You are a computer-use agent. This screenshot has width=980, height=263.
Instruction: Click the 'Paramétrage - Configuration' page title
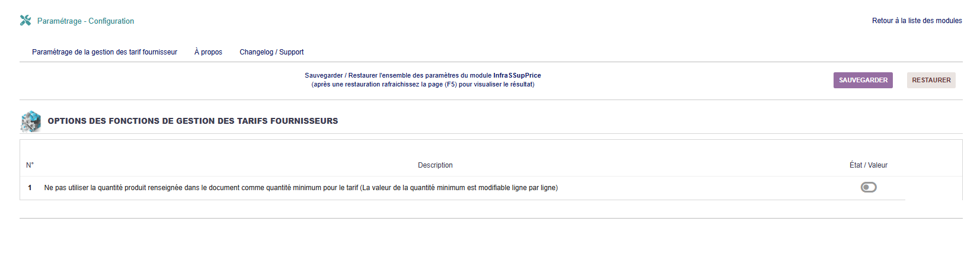pos(85,21)
